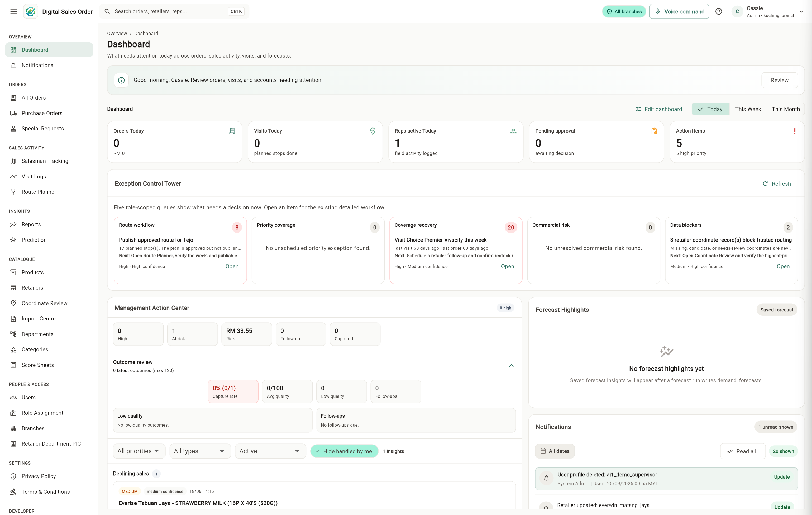Viewport: 812px width, 515px height.
Task: Refresh the Exception Control Tower
Action: (x=777, y=184)
